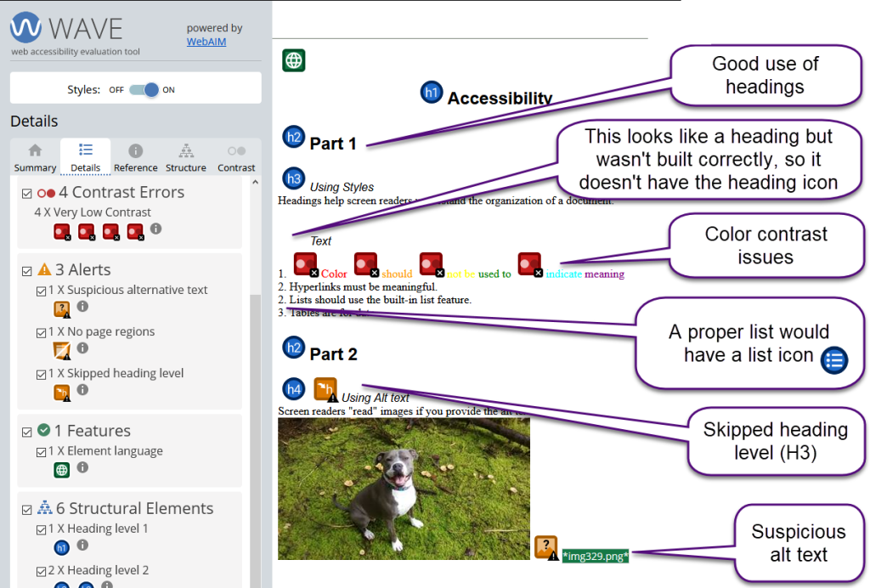
Task: Expand info for the Element language feature
Action: (x=81, y=469)
